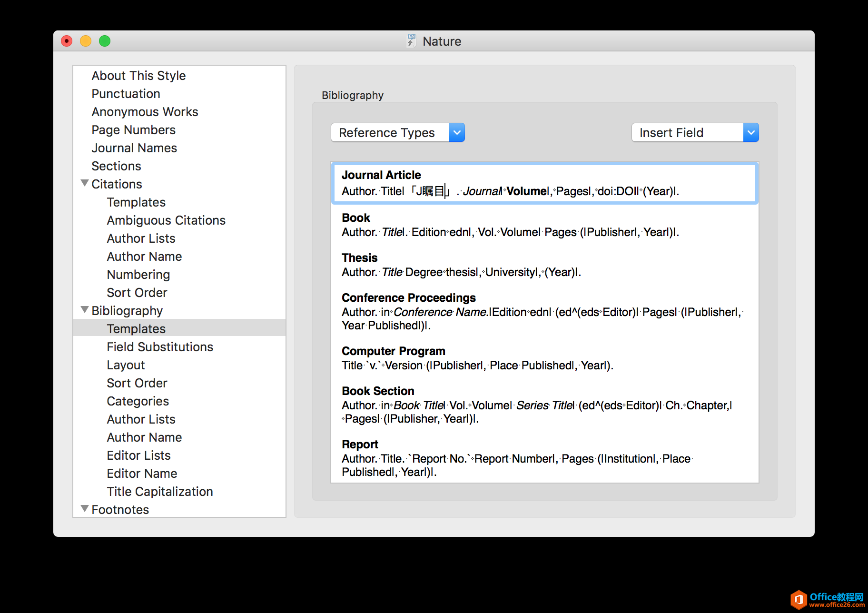The image size is (868, 613).
Task: Open the Insert Field dropdown
Action: [x=694, y=133]
